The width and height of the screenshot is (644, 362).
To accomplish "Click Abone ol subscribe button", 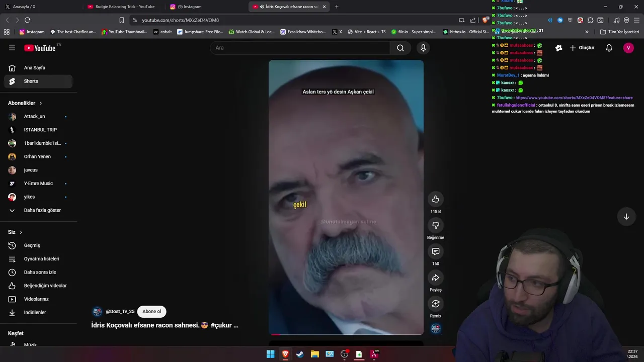I will click(x=151, y=312).
